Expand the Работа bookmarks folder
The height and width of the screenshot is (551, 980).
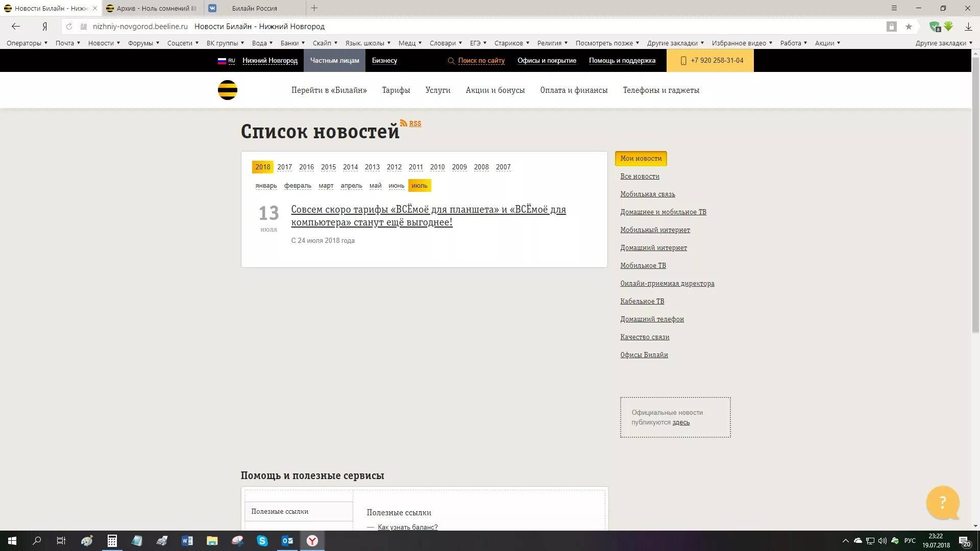[x=794, y=43]
